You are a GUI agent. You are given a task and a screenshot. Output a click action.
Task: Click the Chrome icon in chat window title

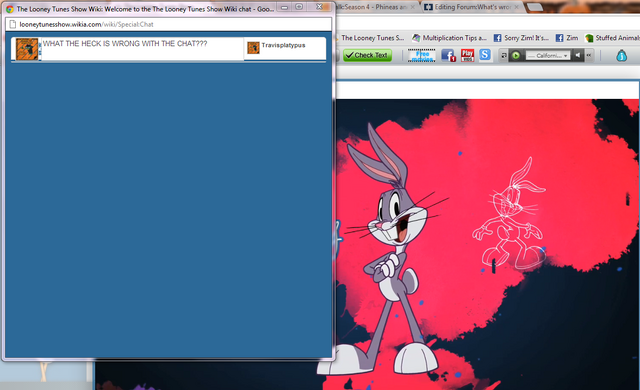click(10, 9)
